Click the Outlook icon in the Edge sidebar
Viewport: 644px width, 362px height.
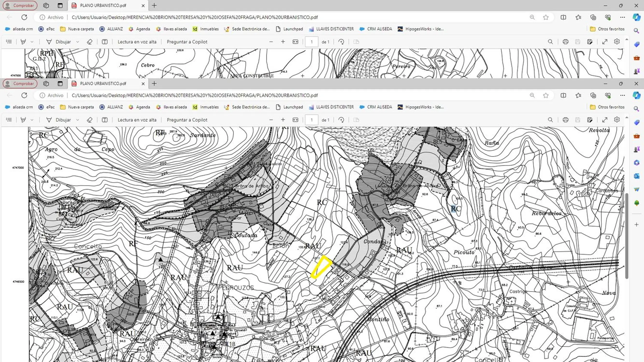(637, 176)
